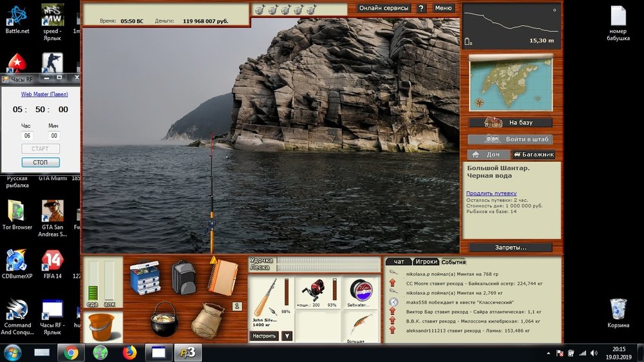Open the fish keepnet sack
Image resolution: width=644 pixels, height=362 pixels.
pyautogui.click(x=207, y=320)
